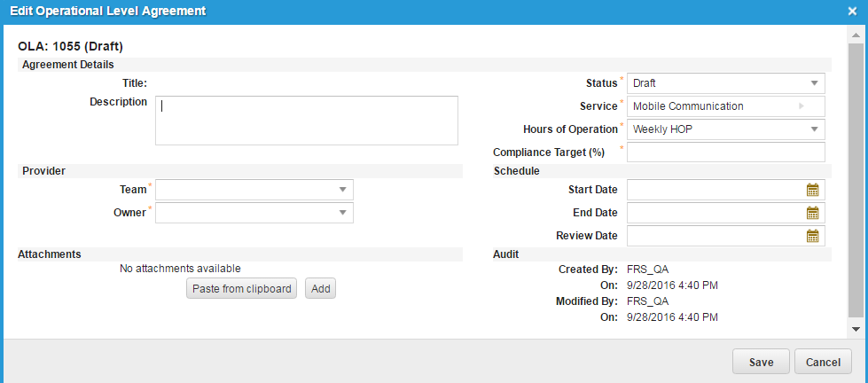This screenshot has height=383, width=868.
Task: Focus the Compliance Target (%) field
Action: pyautogui.click(x=725, y=152)
